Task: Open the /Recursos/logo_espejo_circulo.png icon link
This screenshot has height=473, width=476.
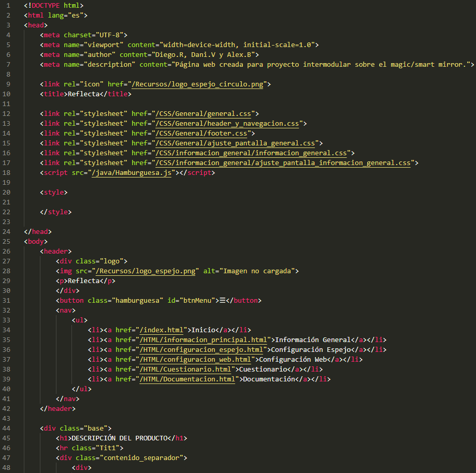Action: [x=197, y=84]
